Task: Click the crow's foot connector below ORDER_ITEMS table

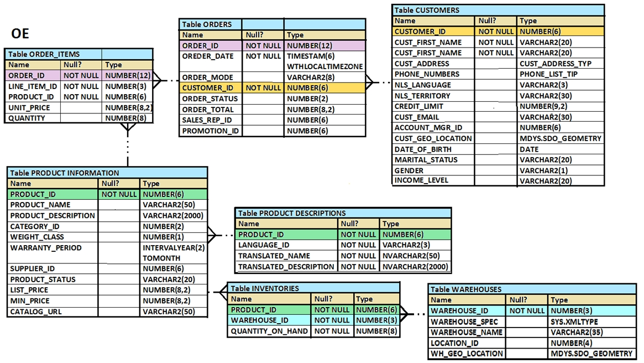Action: [128, 129]
